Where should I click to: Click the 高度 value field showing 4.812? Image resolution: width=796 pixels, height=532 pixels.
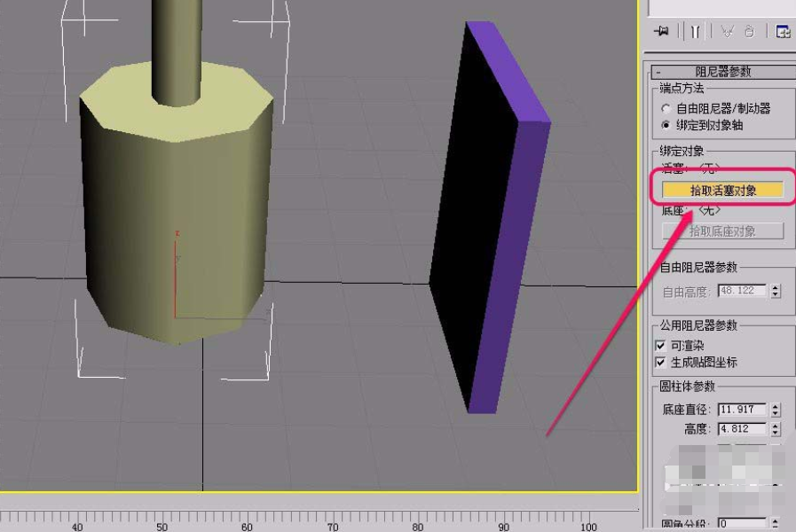pos(741,429)
